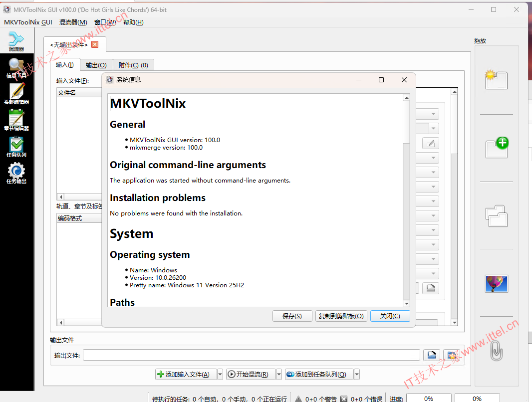Click the properties panel scrollbar up arrow
This screenshot has width=532, height=402.
[454, 91]
